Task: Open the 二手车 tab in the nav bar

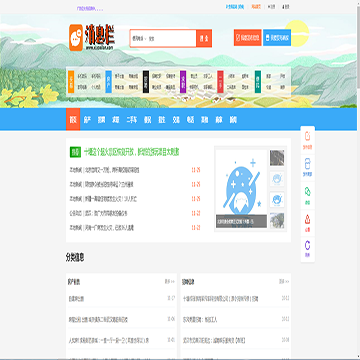Action: pyautogui.click(x=132, y=120)
